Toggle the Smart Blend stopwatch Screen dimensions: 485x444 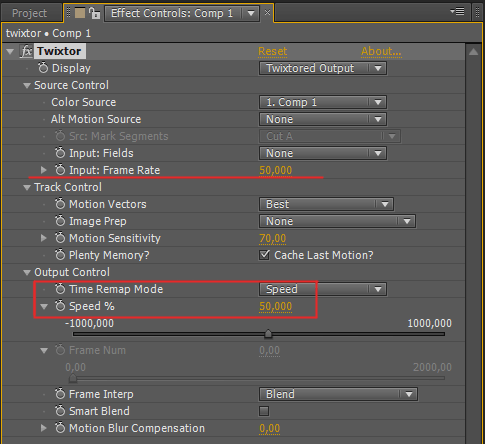[60, 411]
